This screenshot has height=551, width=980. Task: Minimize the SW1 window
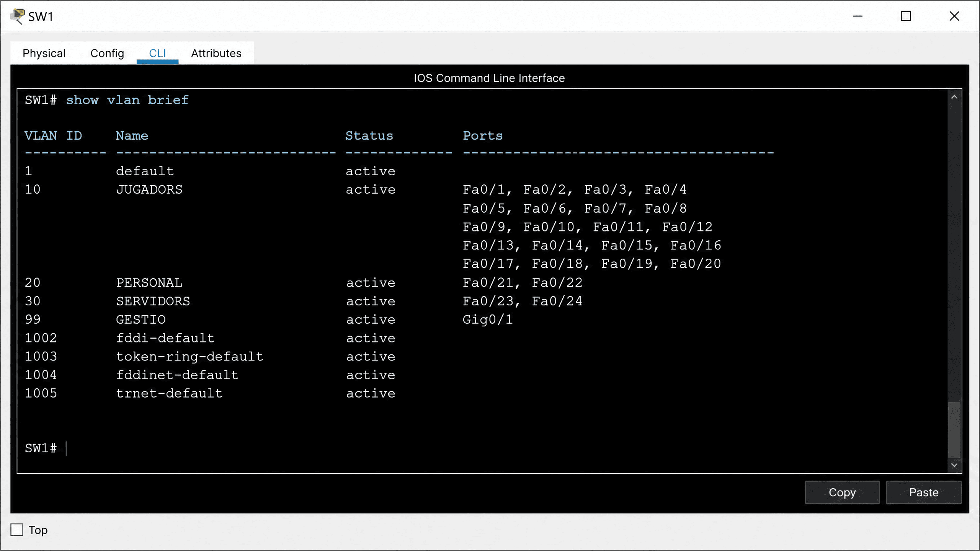pyautogui.click(x=857, y=16)
